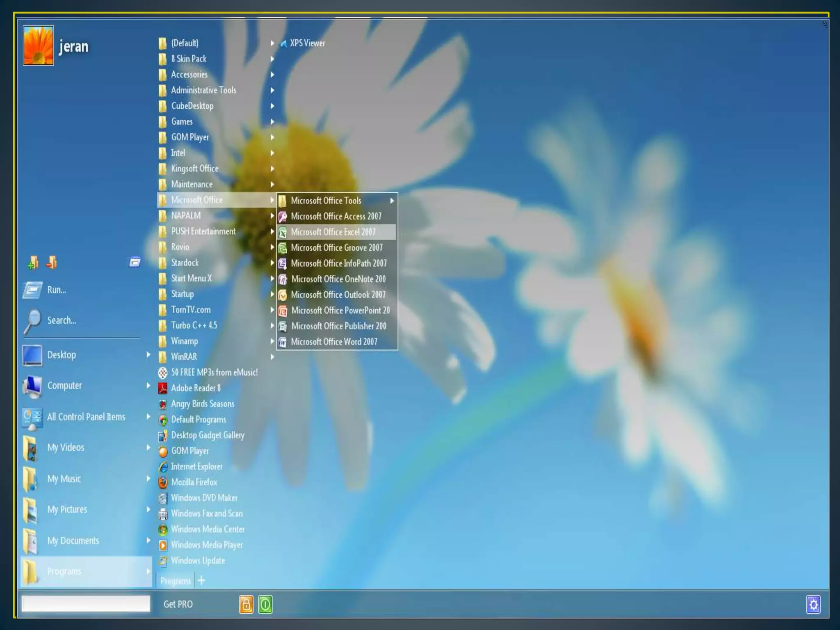This screenshot has height=630, width=840.
Task: Click the Internet Explorer icon
Action: click(x=163, y=467)
